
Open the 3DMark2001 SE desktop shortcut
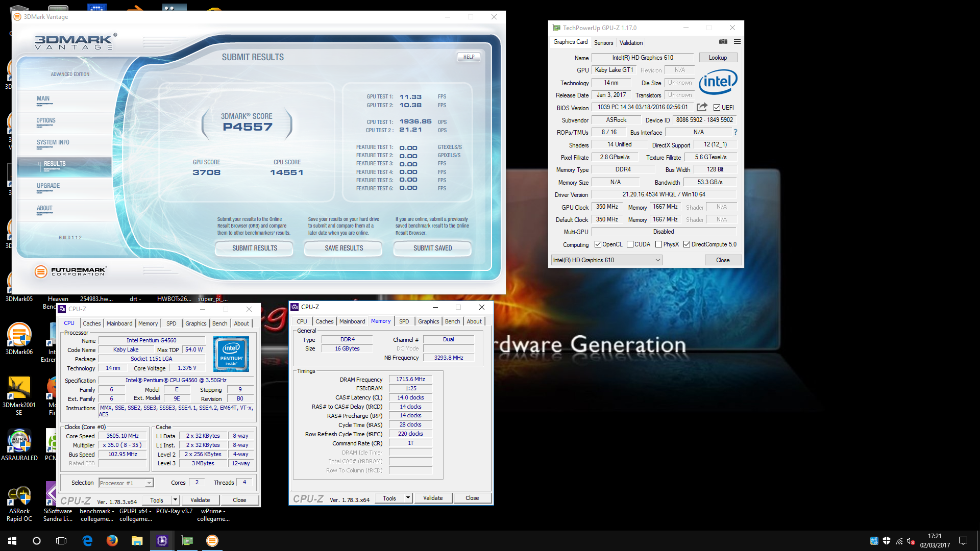point(19,396)
